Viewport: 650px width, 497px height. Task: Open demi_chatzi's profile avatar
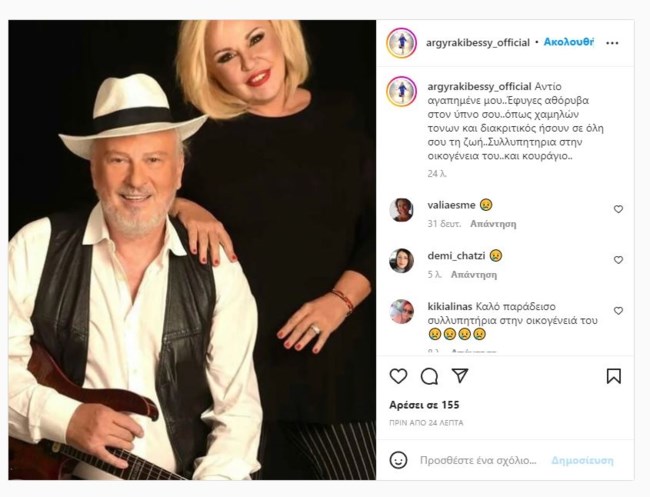click(x=401, y=260)
